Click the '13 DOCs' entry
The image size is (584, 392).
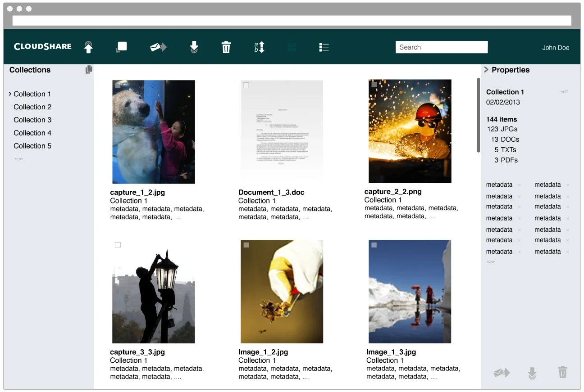click(505, 139)
